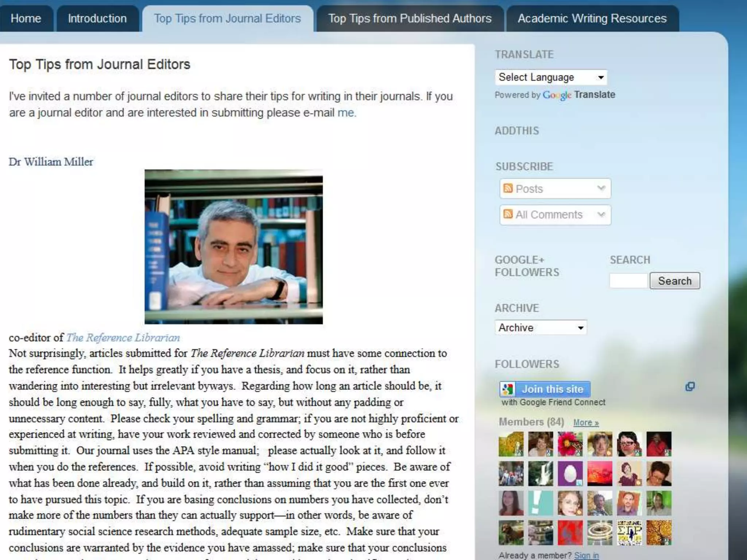
Task: Open the Top Tips from Published Authors tab
Action: (x=410, y=19)
